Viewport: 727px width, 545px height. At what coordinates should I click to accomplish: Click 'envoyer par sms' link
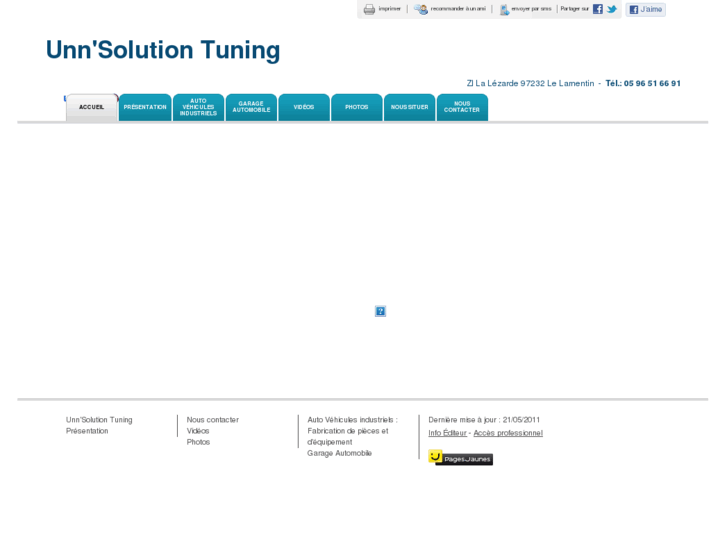531,9
